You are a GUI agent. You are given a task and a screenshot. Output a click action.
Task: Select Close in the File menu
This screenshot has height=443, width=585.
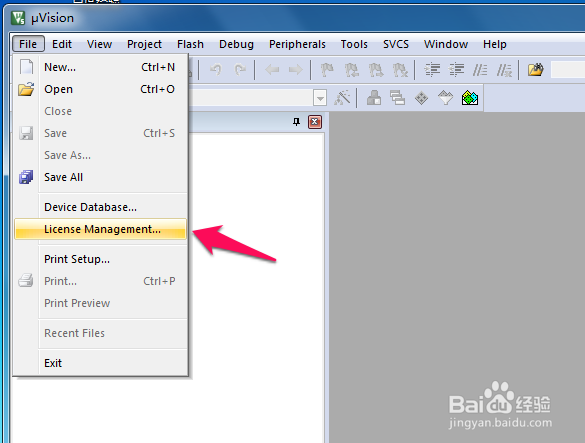click(x=100, y=111)
